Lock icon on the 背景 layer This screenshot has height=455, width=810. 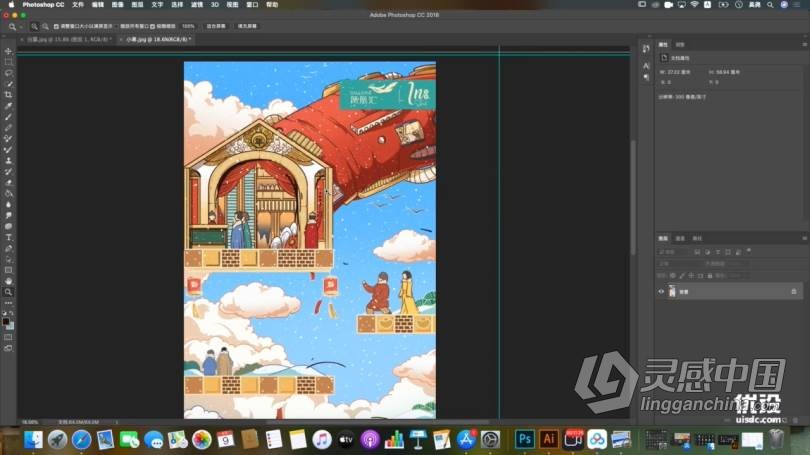click(794, 292)
